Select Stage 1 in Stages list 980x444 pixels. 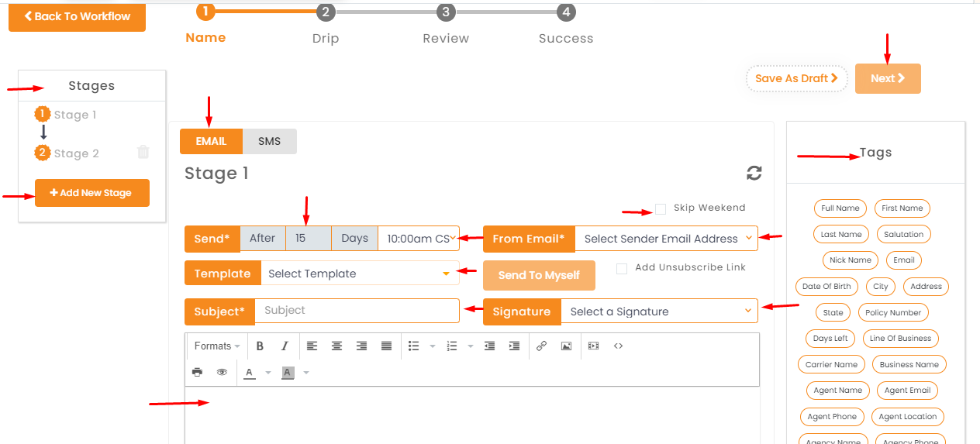pos(75,115)
